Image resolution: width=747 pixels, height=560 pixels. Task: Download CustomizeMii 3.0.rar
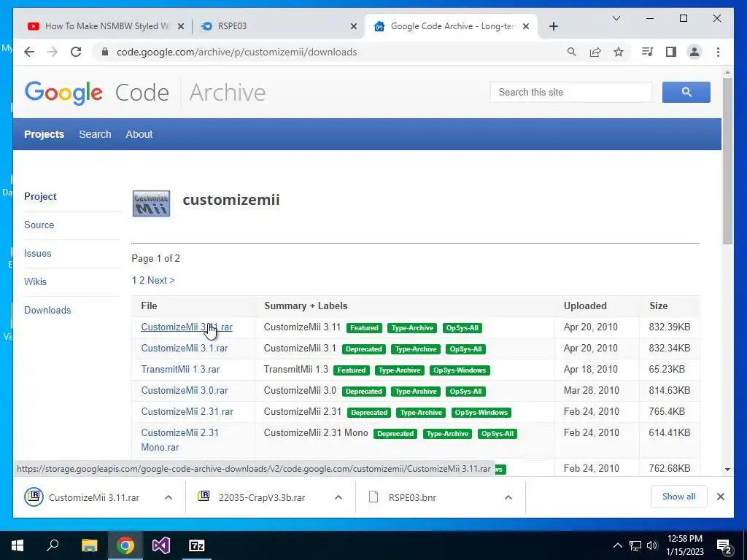(x=185, y=391)
